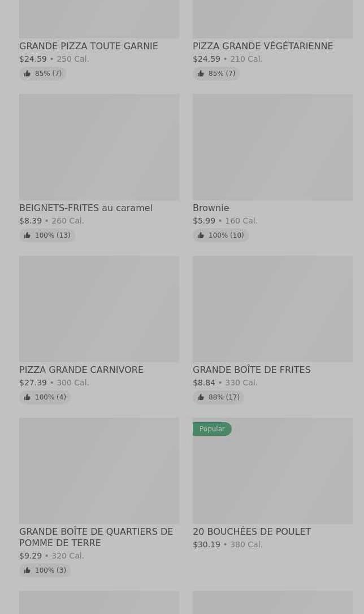Click thumbs-up icon under BEIGNETS-FRITES au caramel

click(x=27, y=235)
